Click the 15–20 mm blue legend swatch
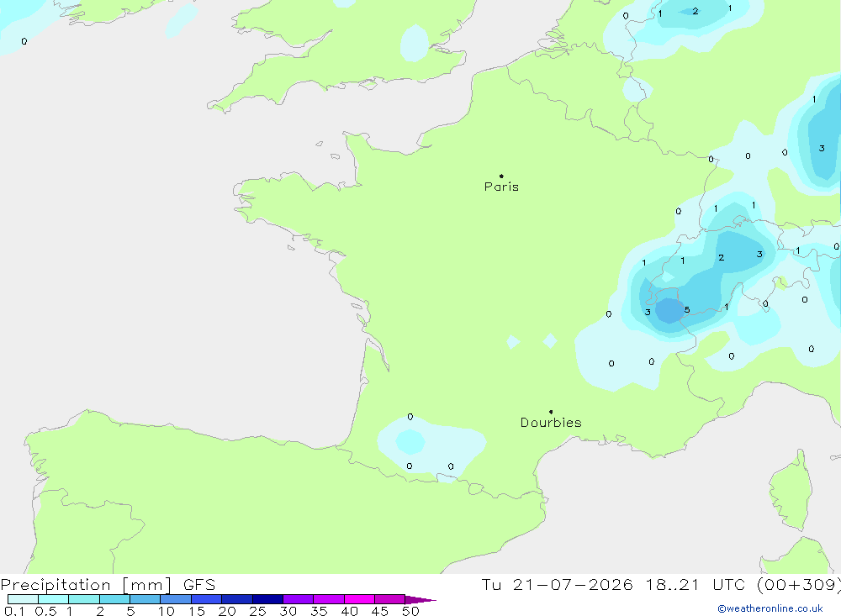This screenshot has height=616, width=841. point(207,599)
